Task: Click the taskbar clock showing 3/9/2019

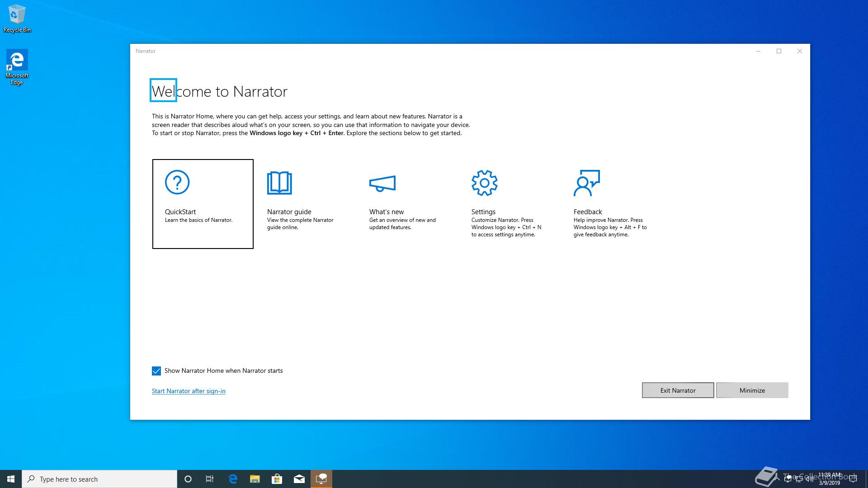Action: (829, 479)
